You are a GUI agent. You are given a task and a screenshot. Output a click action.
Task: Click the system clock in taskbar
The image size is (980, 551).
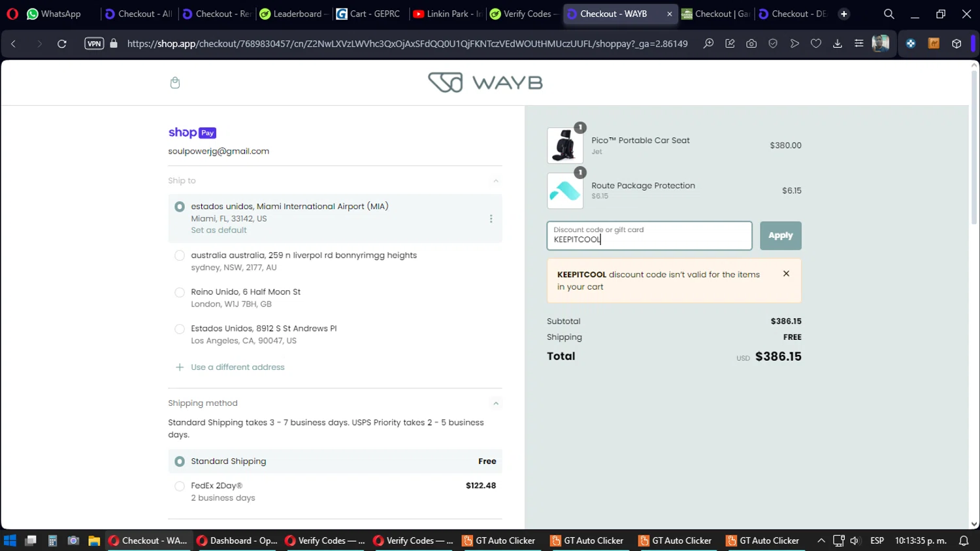921,541
